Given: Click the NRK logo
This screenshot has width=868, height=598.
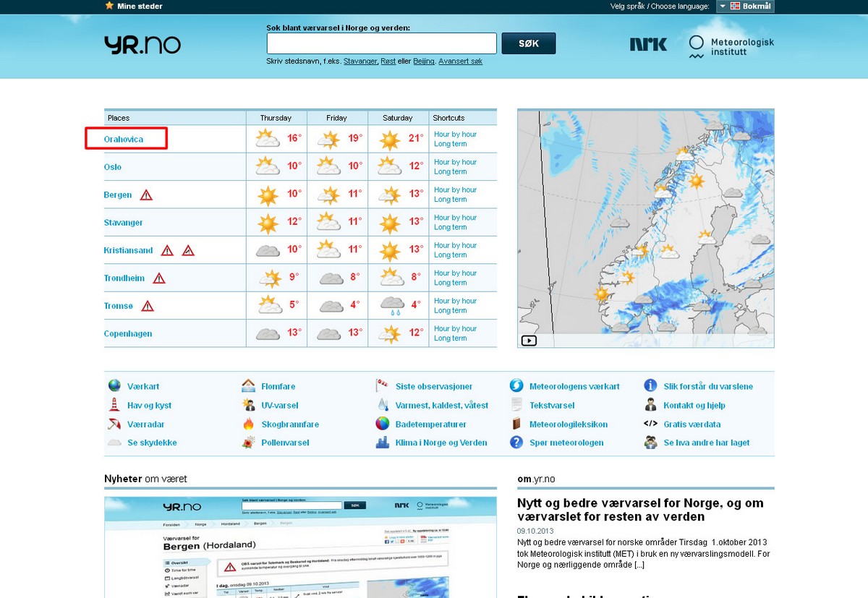Looking at the screenshot, I should click(x=648, y=45).
